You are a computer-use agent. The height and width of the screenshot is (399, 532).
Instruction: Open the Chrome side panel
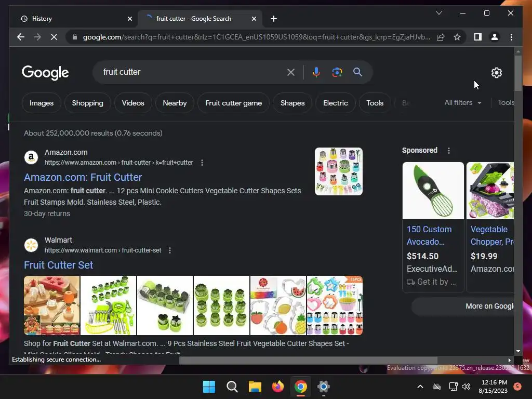(x=478, y=37)
